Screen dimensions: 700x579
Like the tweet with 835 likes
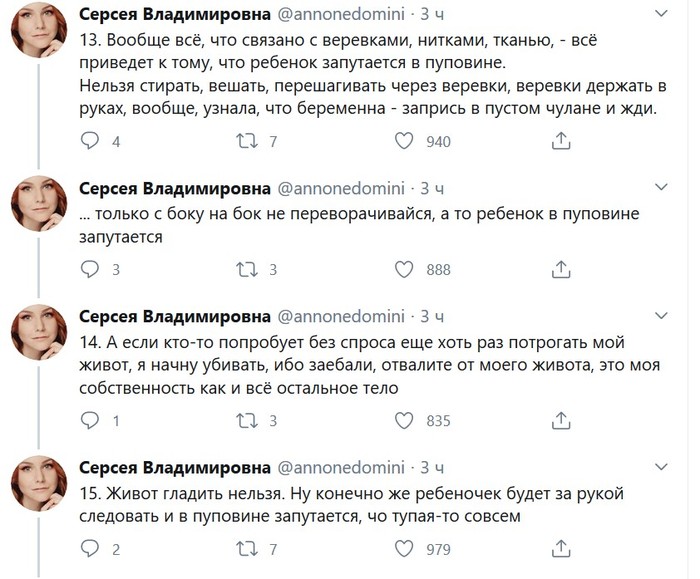[x=404, y=421]
